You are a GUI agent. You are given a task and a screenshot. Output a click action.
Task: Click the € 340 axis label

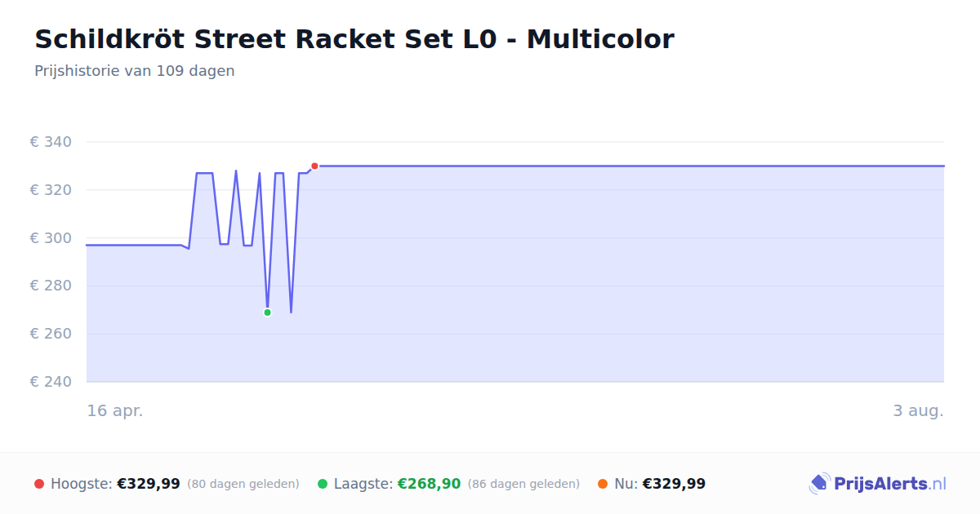[51, 142]
